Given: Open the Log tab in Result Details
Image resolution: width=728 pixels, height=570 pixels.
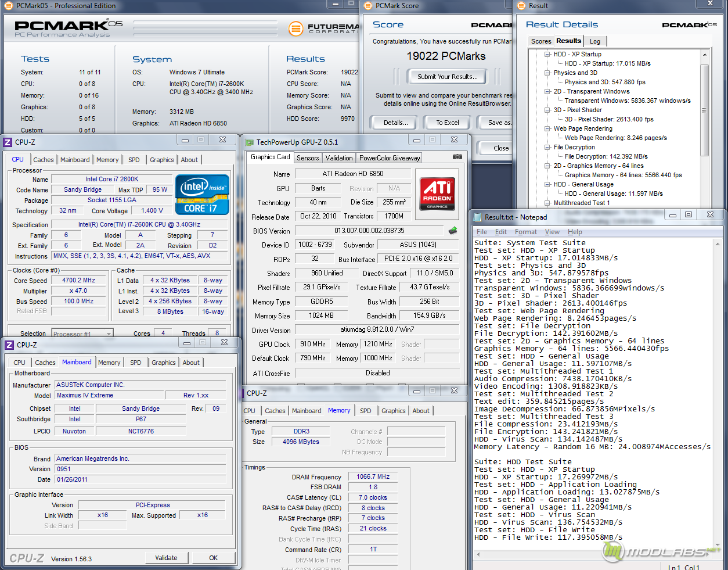Looking at the screenshot, I should [595, 41].
